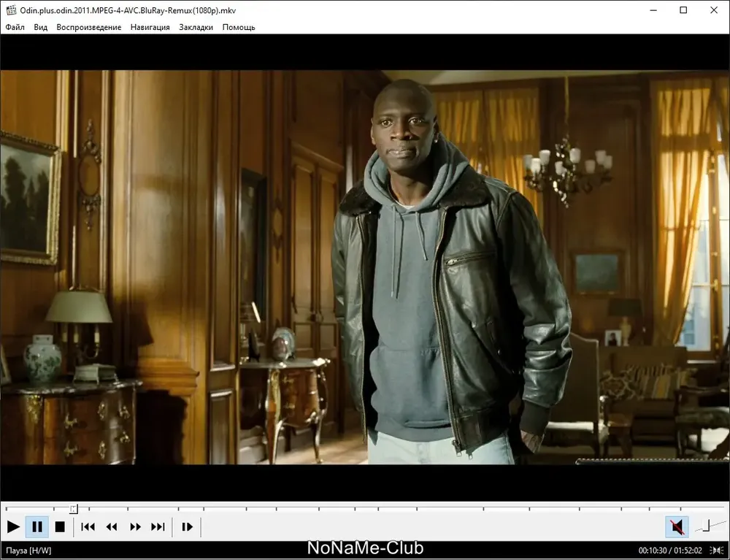Open the Закладки menu

tap(196, 27)
